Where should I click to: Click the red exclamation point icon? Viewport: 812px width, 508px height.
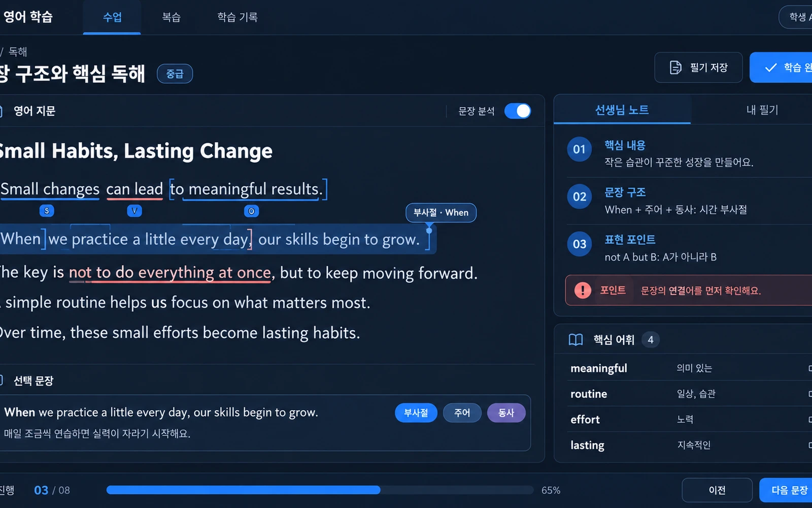coord(583,290)
